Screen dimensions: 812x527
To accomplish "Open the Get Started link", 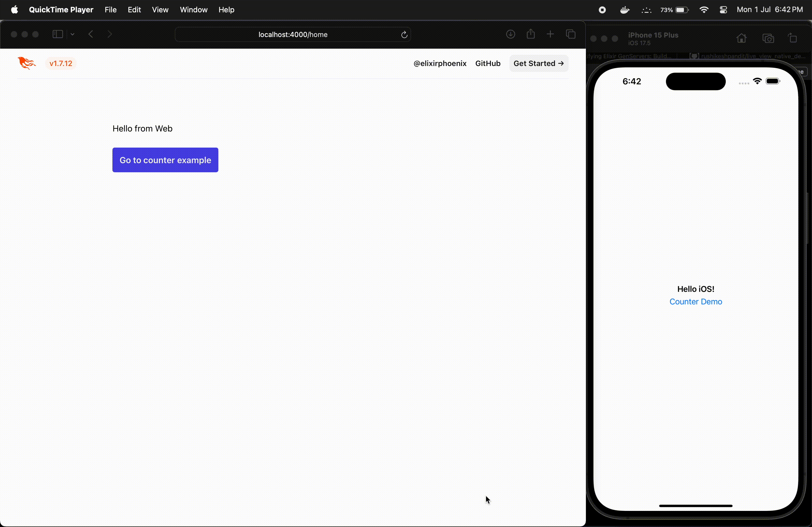I will click(x=538, y=63).
